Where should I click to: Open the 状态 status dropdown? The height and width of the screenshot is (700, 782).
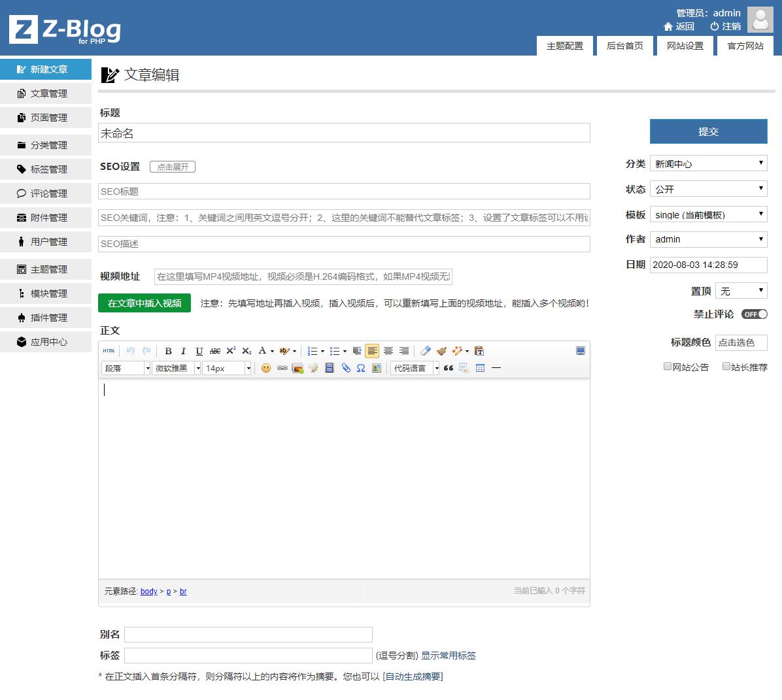pos(708,189)
